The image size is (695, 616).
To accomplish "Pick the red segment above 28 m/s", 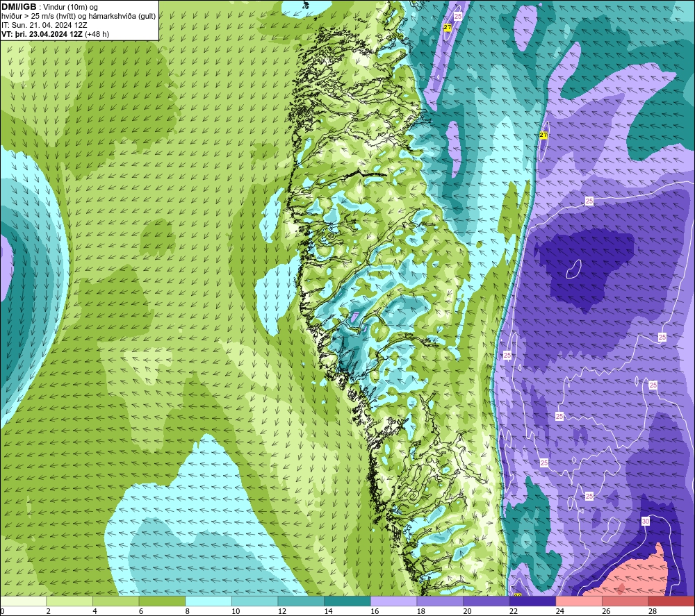I will 671,601.
